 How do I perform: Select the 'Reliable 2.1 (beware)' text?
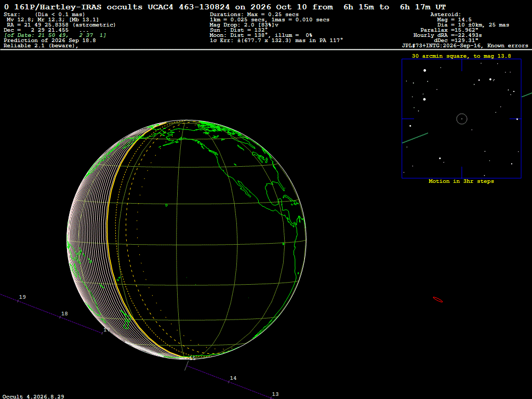[41, 46]
